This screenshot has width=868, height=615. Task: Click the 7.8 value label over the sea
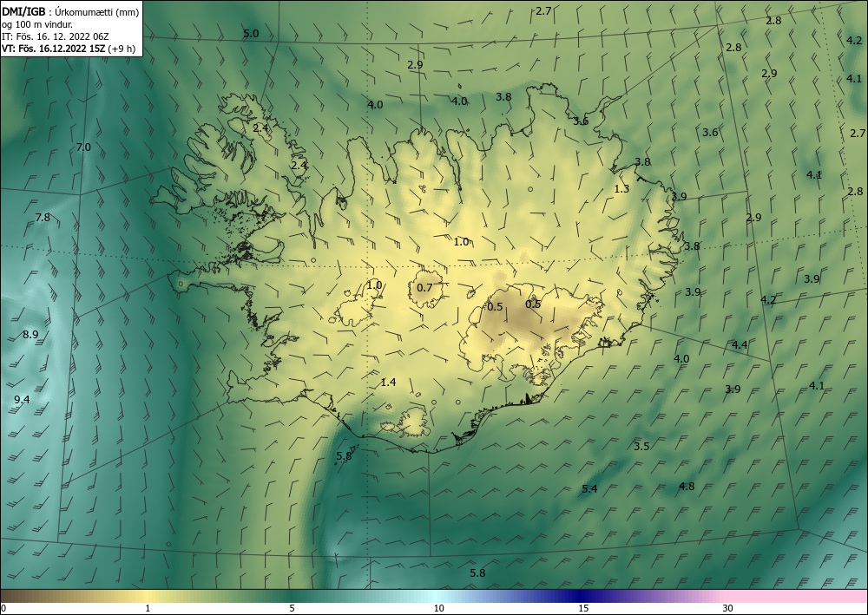pyautogui.click(x=43, y=218)
